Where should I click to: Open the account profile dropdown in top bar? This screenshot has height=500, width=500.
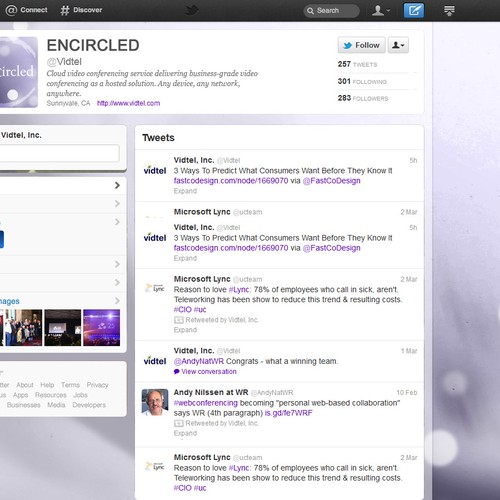pyautogui.click(x=381, y=10)
